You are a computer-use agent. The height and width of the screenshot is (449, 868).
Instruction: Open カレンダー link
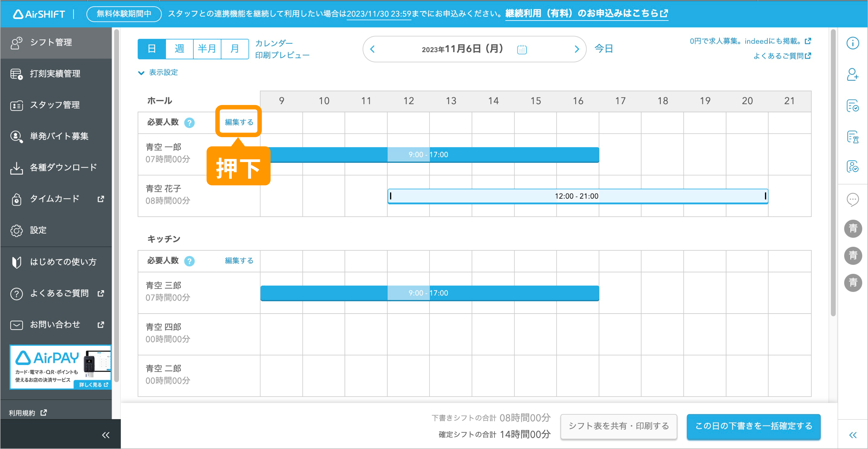click(x=274, y=43)
